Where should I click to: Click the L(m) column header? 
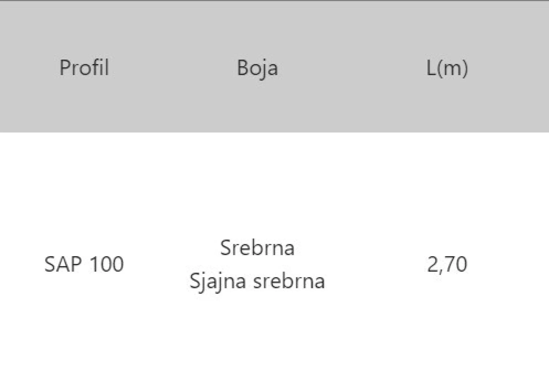447,68
